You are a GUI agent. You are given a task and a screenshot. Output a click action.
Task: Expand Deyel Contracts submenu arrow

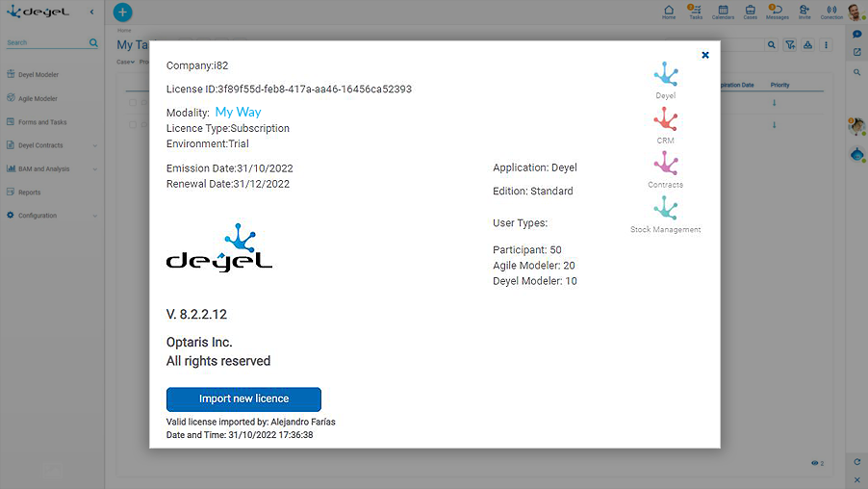95,145
